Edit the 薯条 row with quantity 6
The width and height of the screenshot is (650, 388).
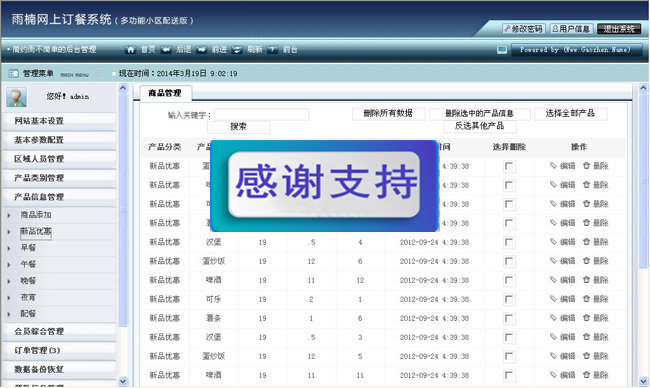pos(563,318)
